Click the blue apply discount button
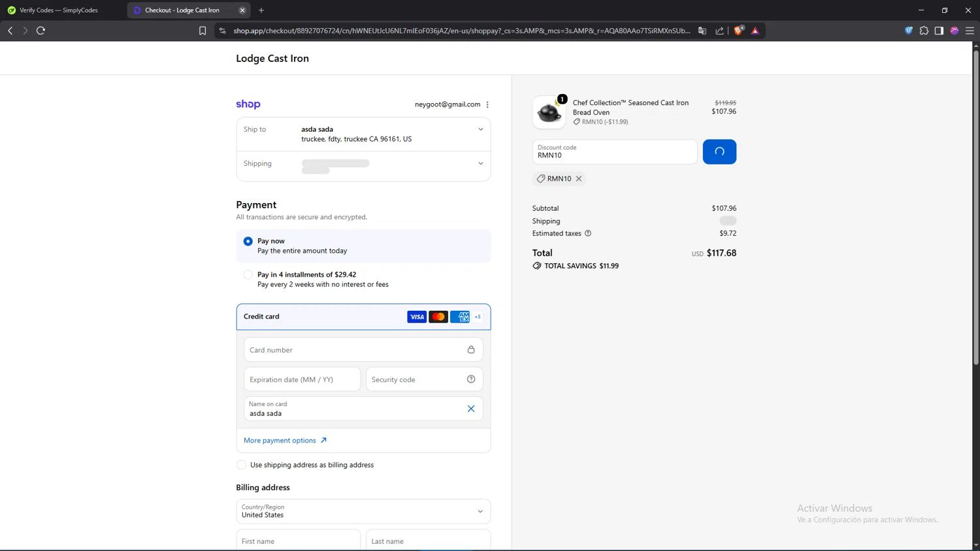 coord(719,151)
